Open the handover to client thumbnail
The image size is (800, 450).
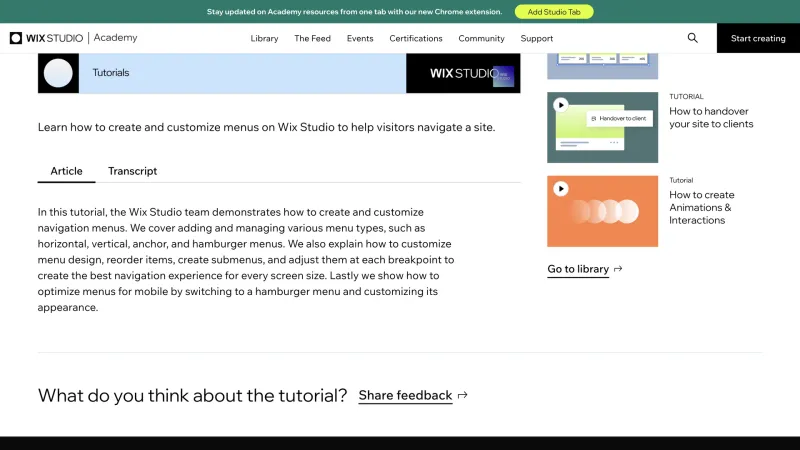coord(603,128)
